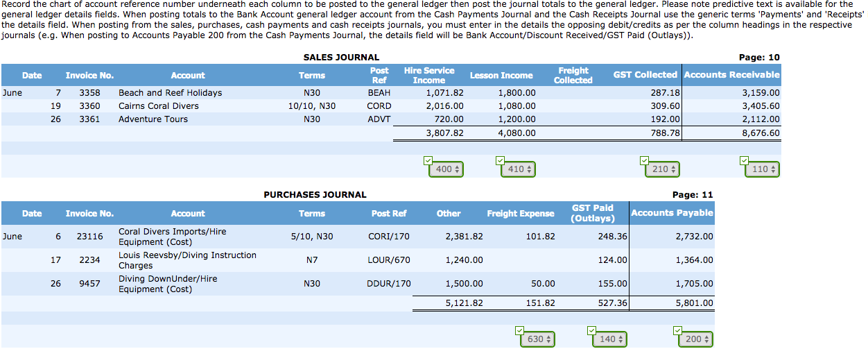Click the Lesson Income column header
Screen dimensions: 868x349
(501, 76)
